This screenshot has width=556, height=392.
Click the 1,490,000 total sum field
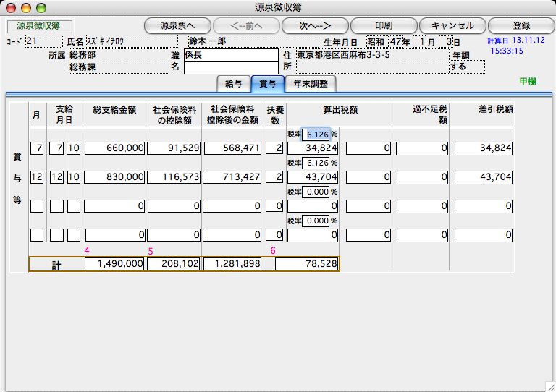pyautogui.click(x=115, y=265)
